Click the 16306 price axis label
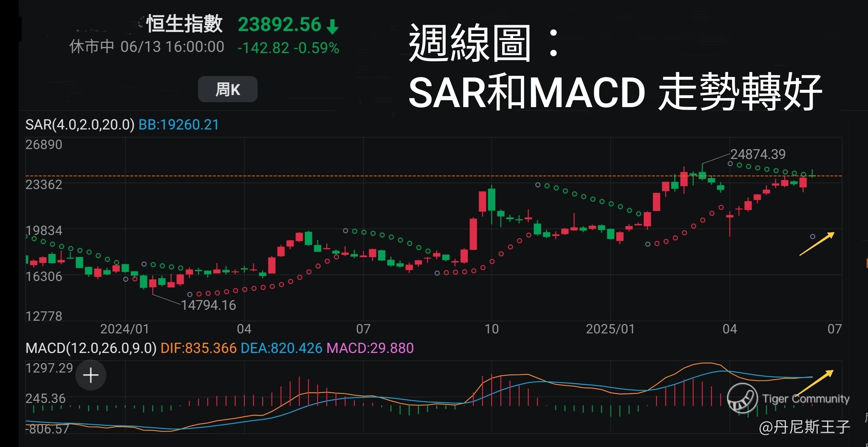Viewport: 868px width, 447px height. (44, 277)
